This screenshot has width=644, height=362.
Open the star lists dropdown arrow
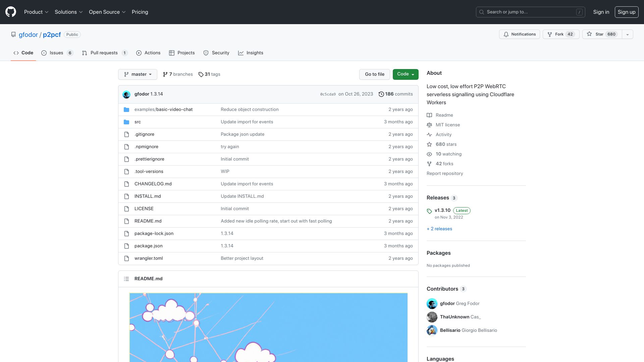pyautogui.click(x=628, y=34)
